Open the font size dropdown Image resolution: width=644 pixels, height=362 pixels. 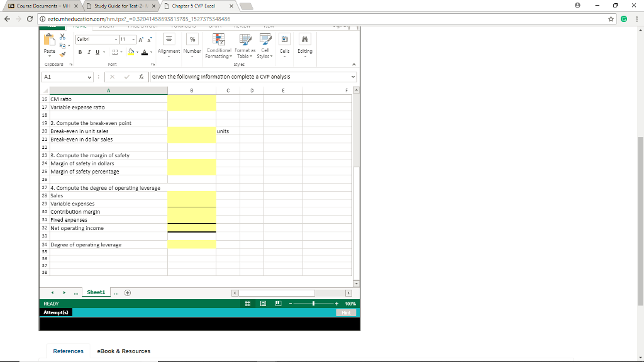tap(132, 40)
